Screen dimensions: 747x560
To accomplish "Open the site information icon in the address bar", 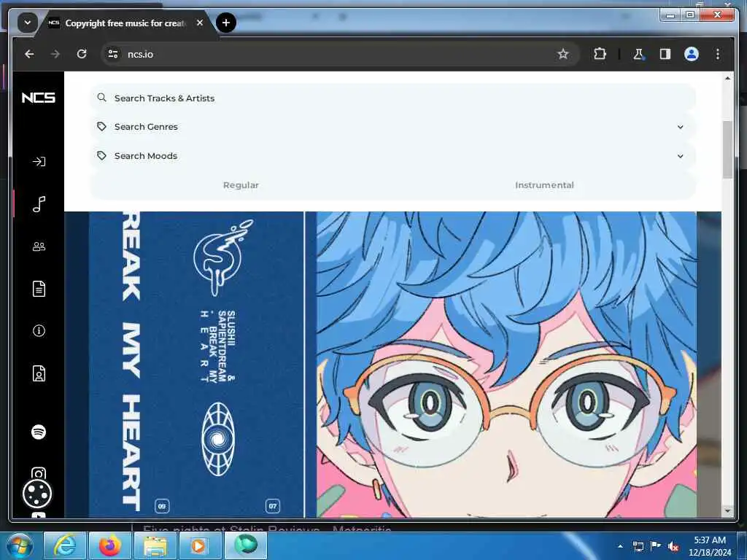I will pos(113,54).
